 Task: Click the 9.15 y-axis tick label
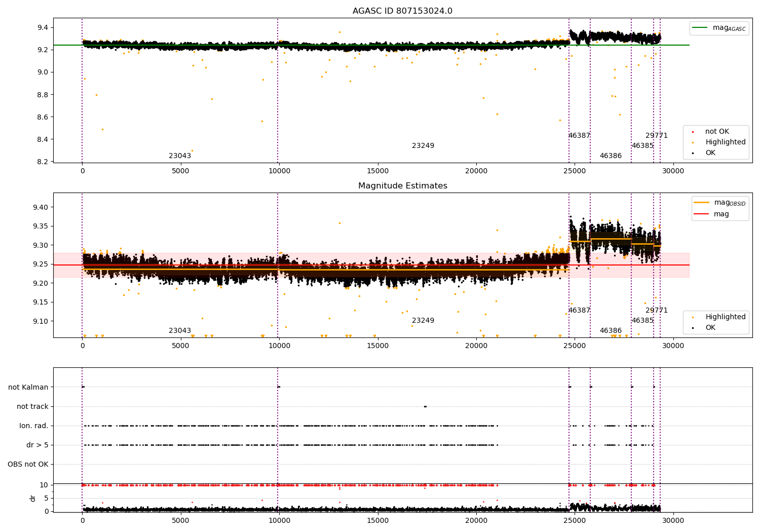(x=41, y=302)
